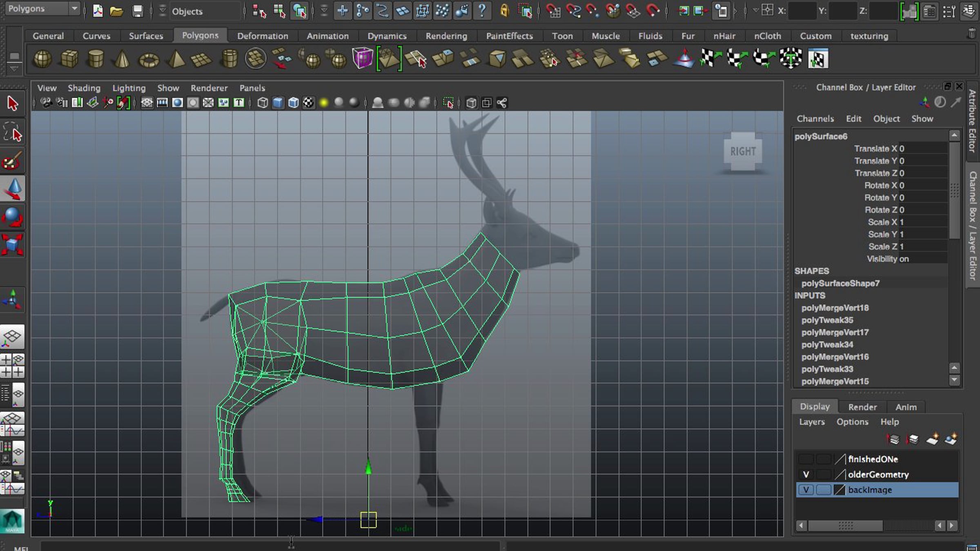Screen dimensions: 980x551
Task: Open the Objects selection mask dropdown
Action: click(200, 11)
